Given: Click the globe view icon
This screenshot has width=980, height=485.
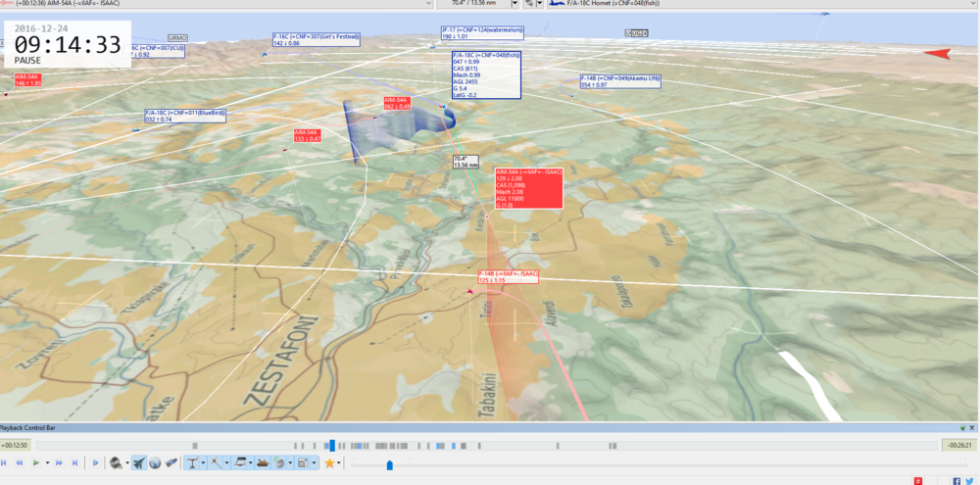Looking at the screenshot, I should [x=155, y=462].
